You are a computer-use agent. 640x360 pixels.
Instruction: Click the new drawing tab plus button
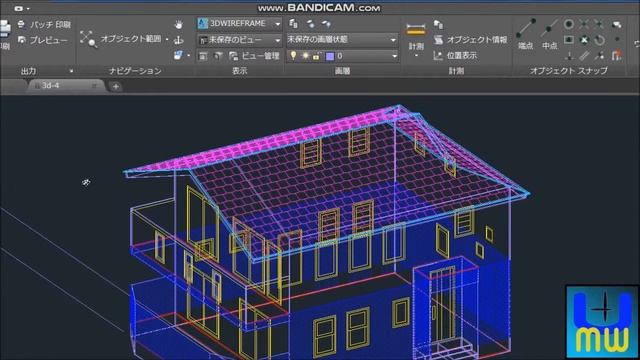point(116,87)
